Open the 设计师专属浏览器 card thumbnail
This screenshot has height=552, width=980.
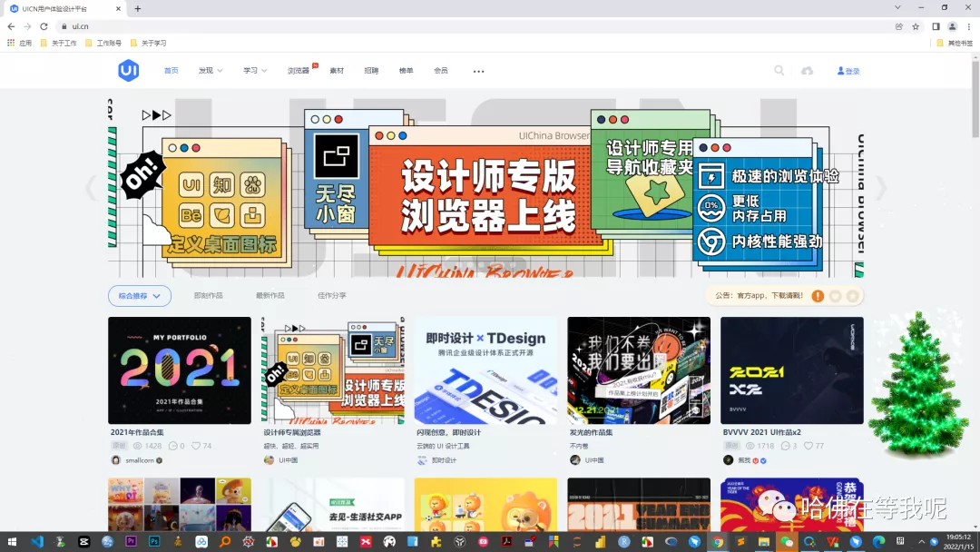(x=332, y=370)
